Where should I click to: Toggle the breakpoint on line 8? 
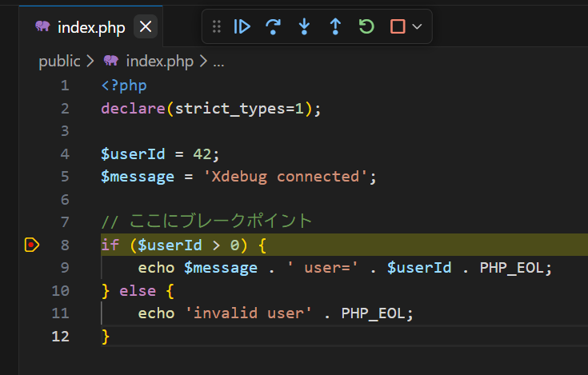click(31, 245)
